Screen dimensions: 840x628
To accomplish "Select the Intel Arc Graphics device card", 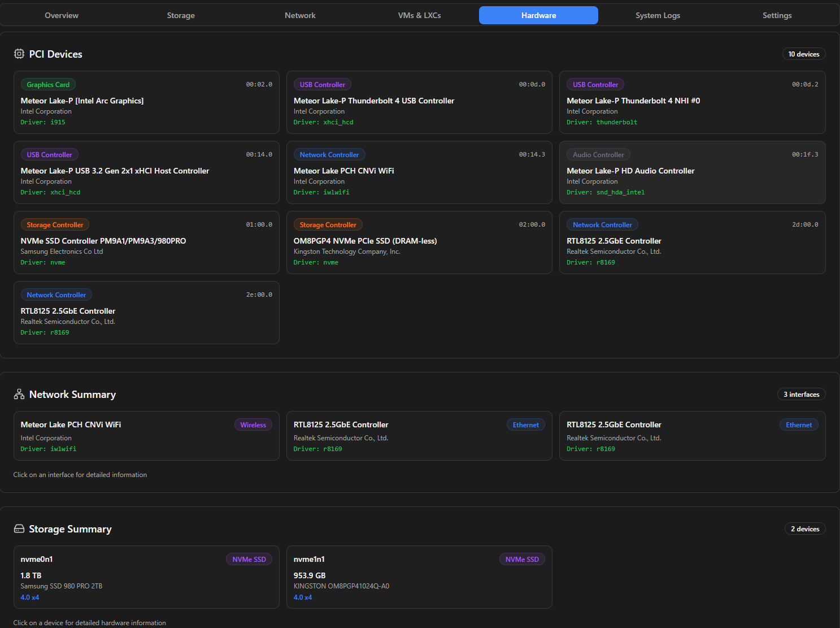I will 146,102.
